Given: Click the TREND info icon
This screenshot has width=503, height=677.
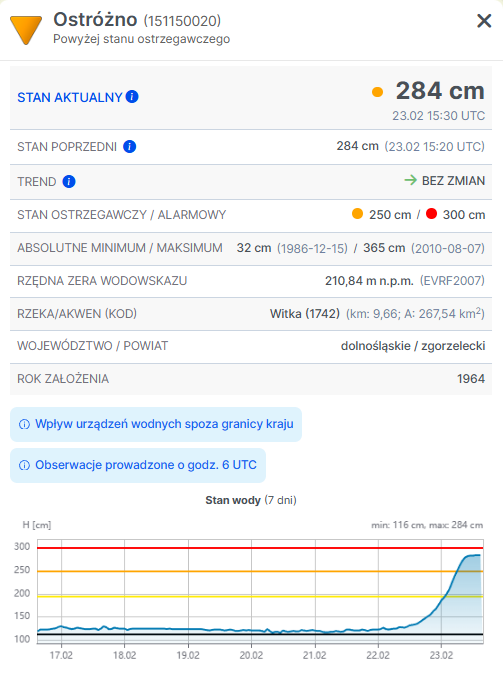Looking at the screenshot, I should 69,181.
